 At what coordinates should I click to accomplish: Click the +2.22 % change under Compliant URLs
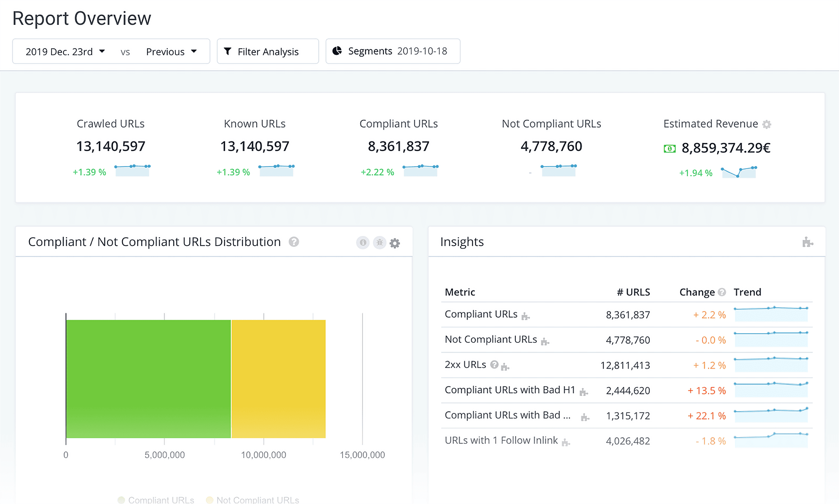pyautogui.click(x=377, y=172)
